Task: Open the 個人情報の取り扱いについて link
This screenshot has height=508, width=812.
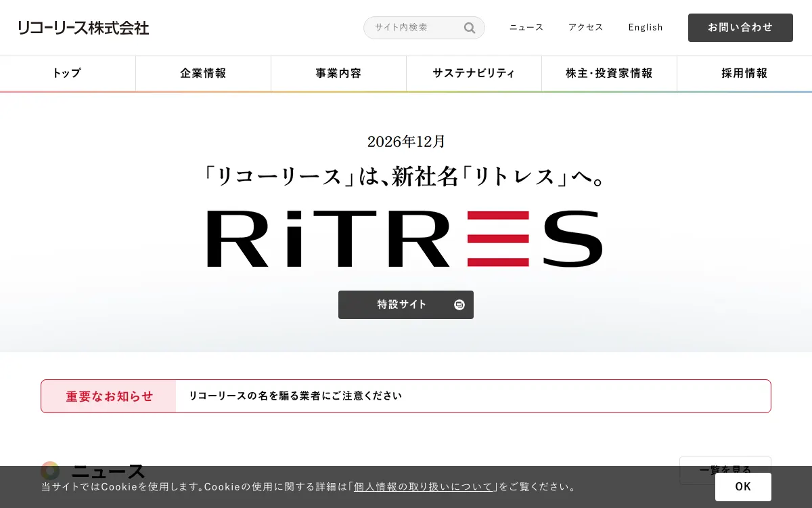Action: coord(425,487)
